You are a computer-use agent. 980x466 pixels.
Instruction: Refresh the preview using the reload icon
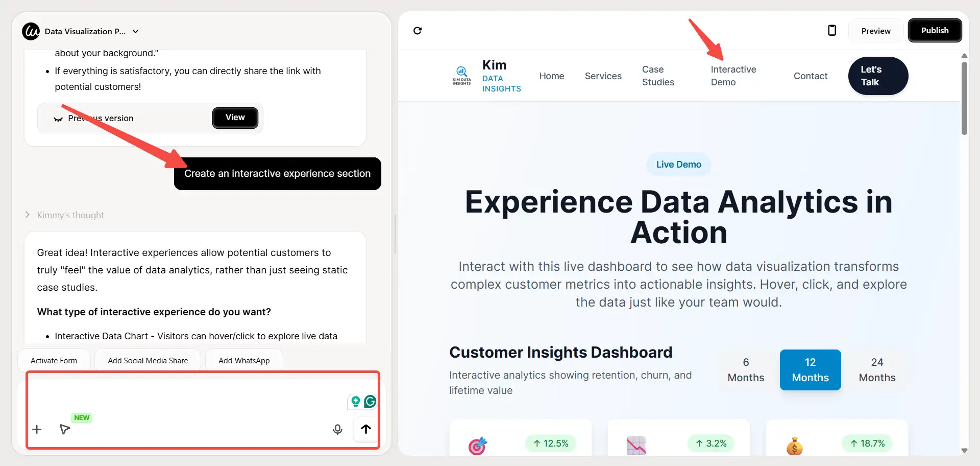(418, 31)
